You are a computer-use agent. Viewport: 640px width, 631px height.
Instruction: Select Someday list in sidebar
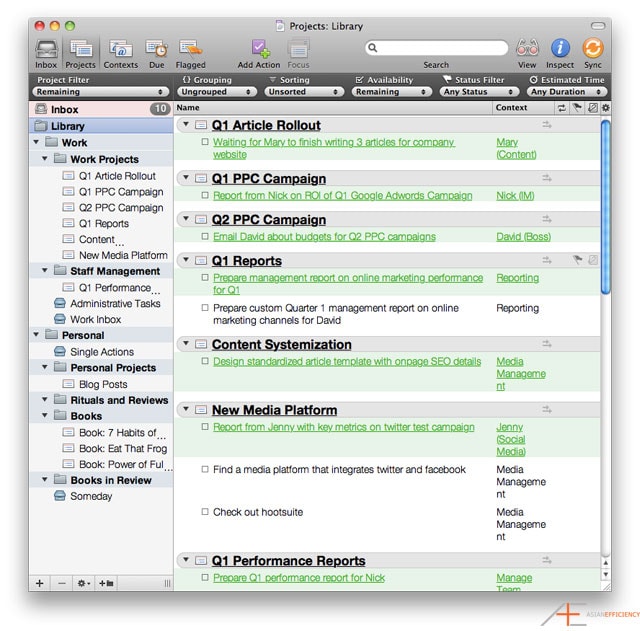click(91, 496)
